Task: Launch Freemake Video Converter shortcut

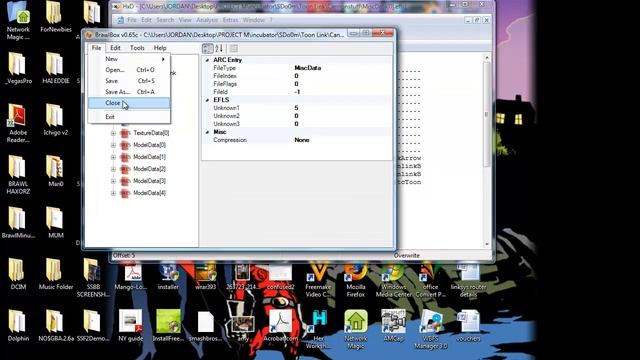Action: click(x=318, y=280)
